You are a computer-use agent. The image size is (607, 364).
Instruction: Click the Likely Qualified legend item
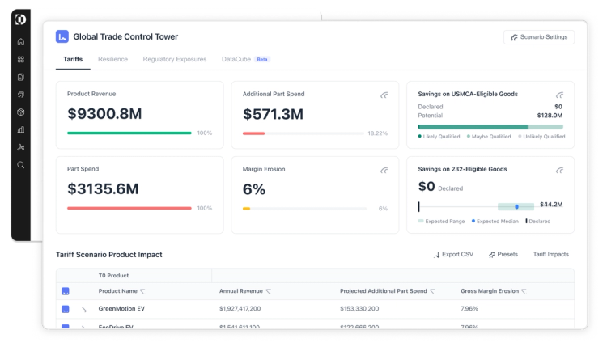(x=439, y=137)
